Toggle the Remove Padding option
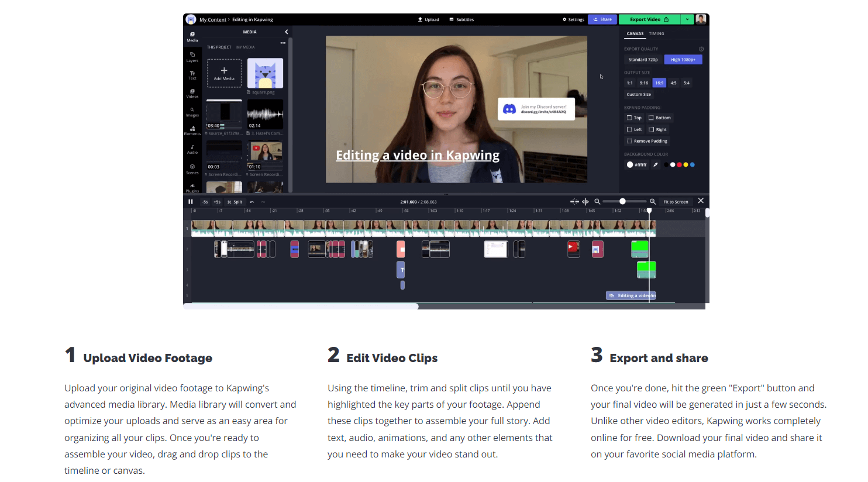Image resolution: width=868 pixels, height=482 pixels. (629, 141)
